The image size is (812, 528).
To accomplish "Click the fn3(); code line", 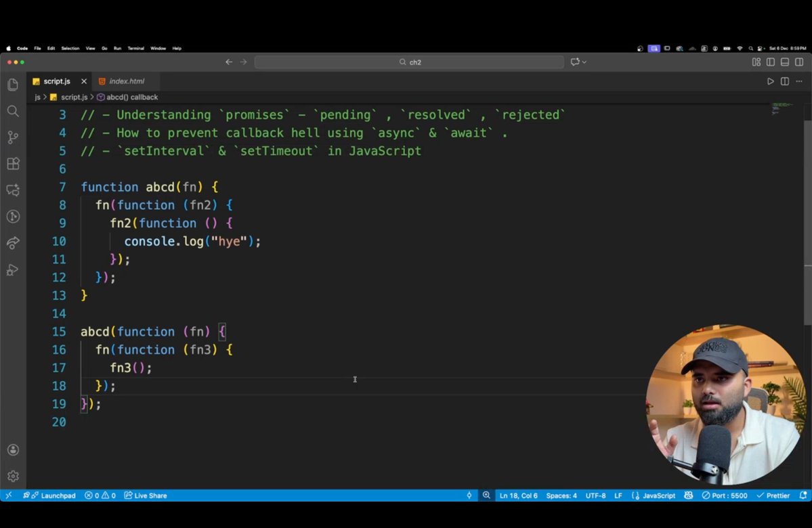I will [131, 368].
